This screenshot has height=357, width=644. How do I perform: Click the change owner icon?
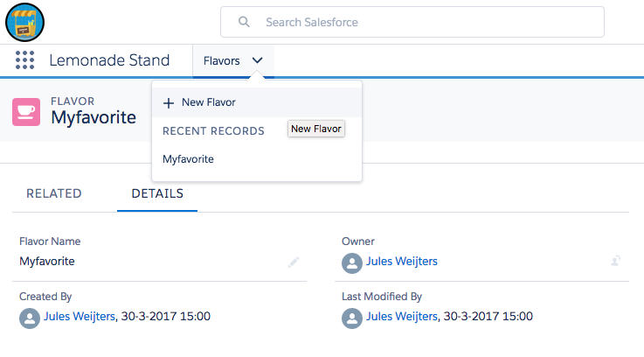[616, 261]
